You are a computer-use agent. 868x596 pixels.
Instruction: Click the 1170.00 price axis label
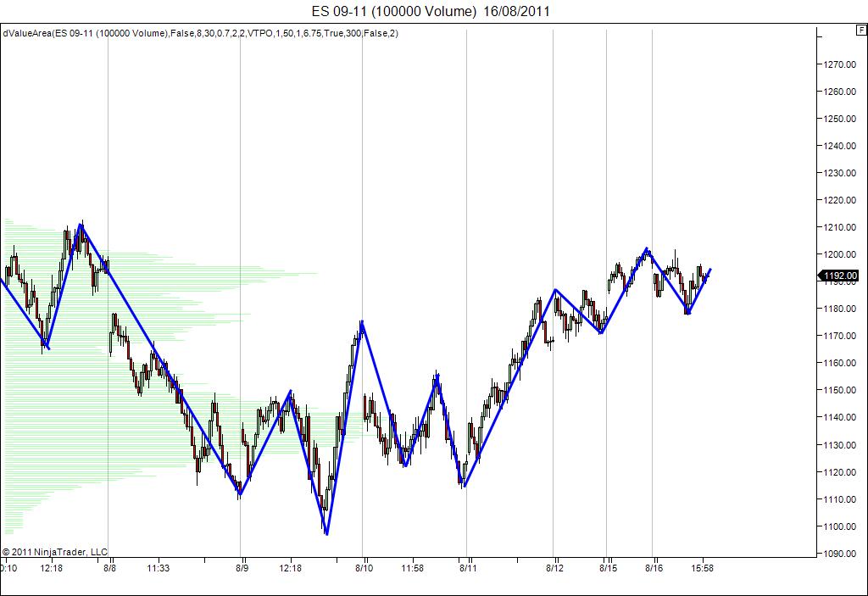click(839, 336)
